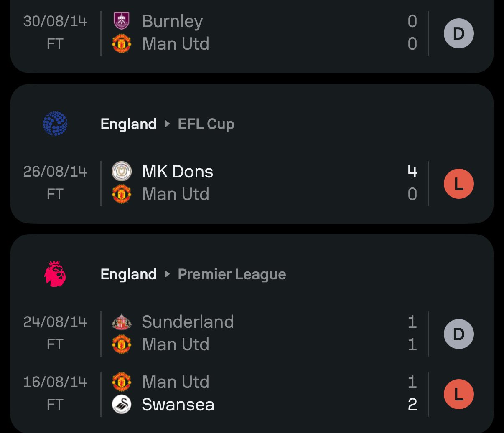Click the red L badge for MK Dons match
The width and height of the screenshot is (504, 433).
458,184
